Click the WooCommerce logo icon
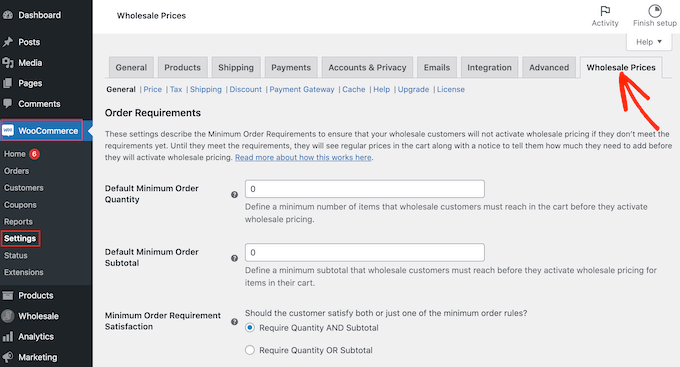Screen dimensions: 680x367 pos(8,131)
